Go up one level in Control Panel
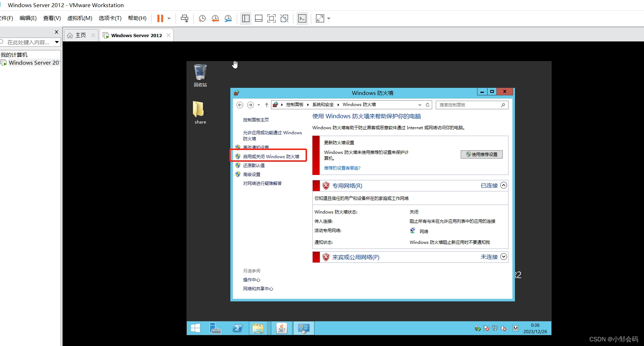The height and width of the screenshot is (346, 644). [x=266, y=105]
